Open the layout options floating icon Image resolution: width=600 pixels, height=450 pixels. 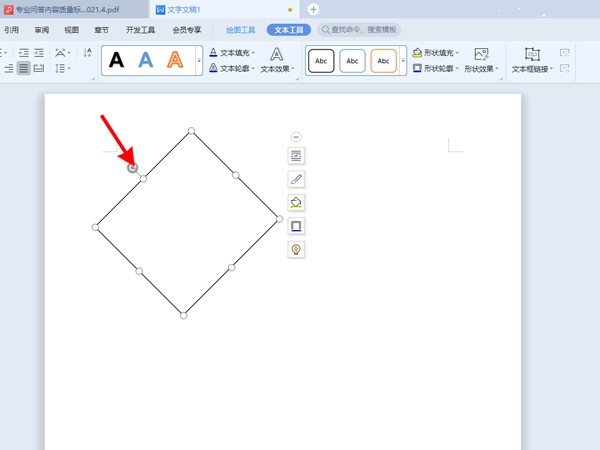(296, 156)
